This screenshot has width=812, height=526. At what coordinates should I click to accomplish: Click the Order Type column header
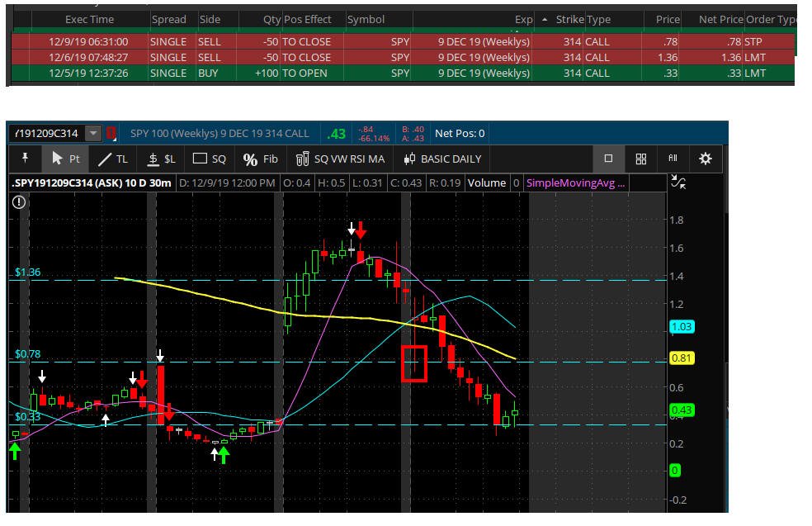pos(771,20)
